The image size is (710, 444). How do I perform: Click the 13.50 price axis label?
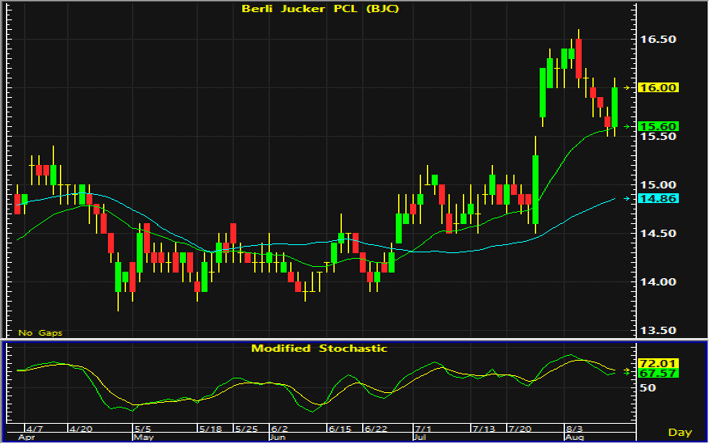[658, 330]
